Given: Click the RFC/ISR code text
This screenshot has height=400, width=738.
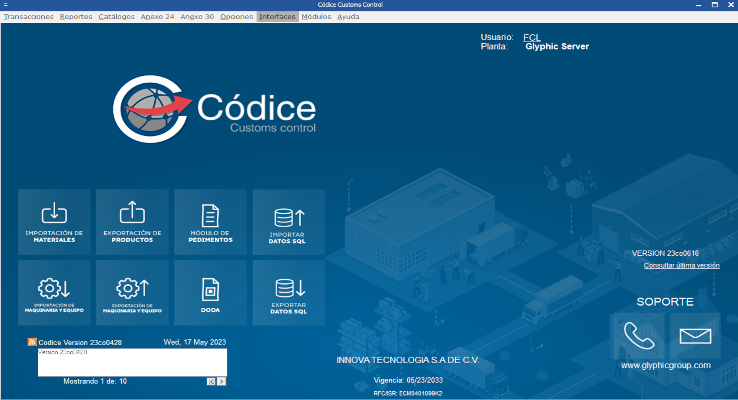Looking at the screenshot, I should coord(408,393).
